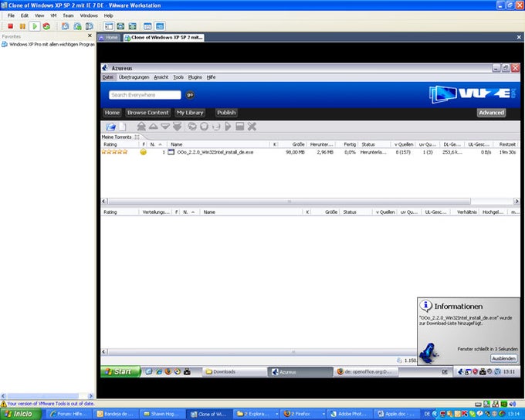Click the guest Start button
The width and height of the screenshot is (525, 420).
[x=120, y=371]
